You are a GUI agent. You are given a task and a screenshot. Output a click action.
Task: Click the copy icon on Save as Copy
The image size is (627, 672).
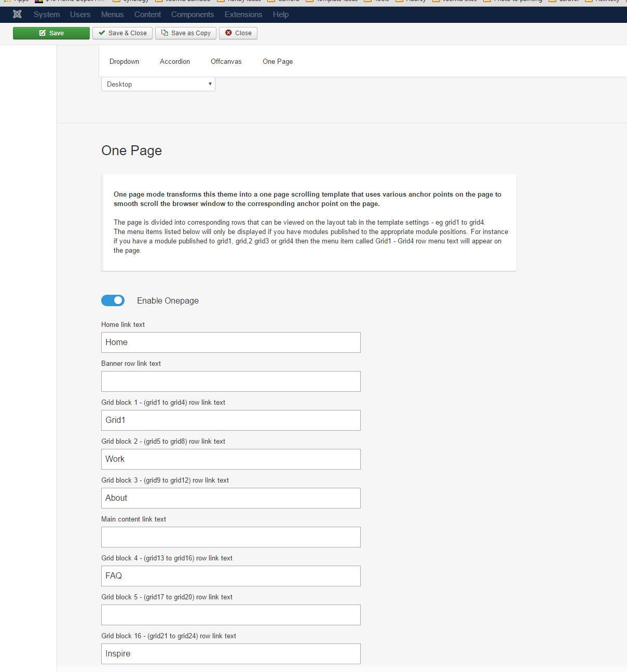click(165, 33)
